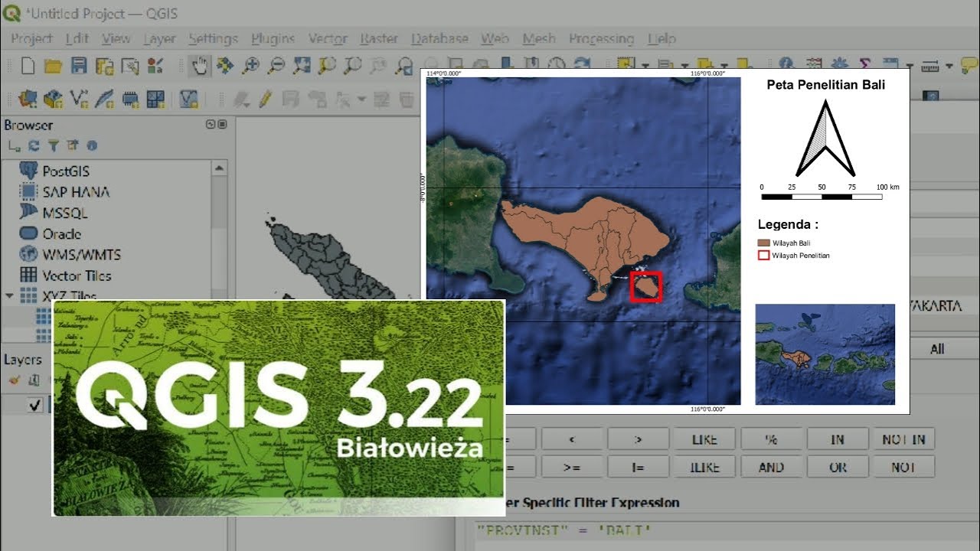Image resolution: width=980 pixels, height=551 pixels.
Task: Collapse the XYZ Tiles tree node
Action: [x=10, y=295]
